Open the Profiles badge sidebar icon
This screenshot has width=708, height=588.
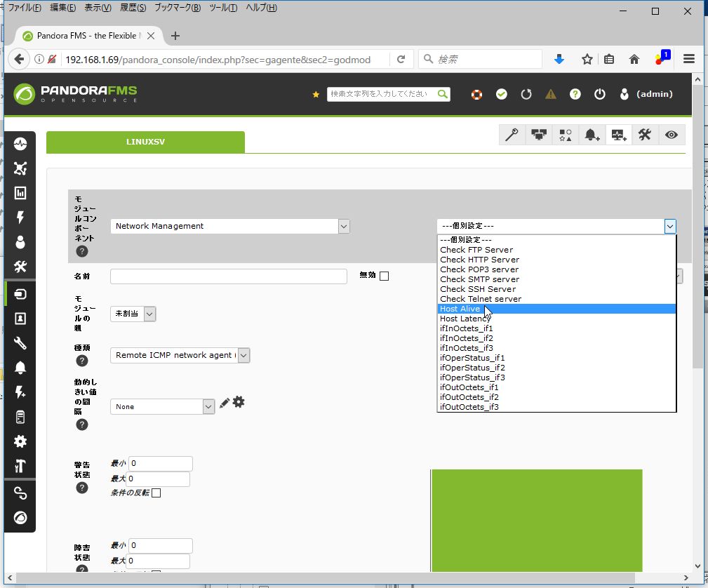[20, 319]
